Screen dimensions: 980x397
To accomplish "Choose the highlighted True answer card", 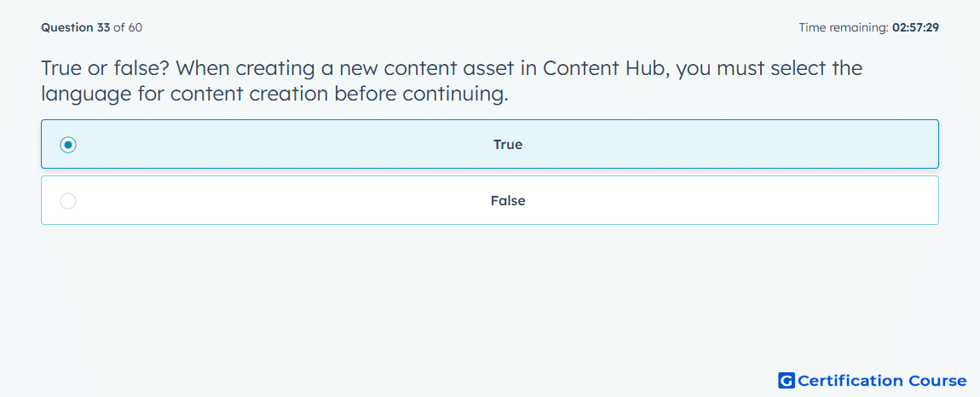I will (x=490, y=144).
